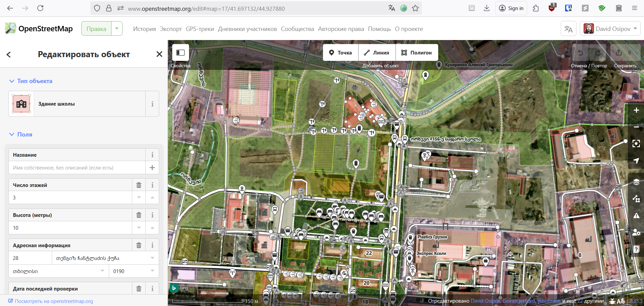
Task: Click the 'Название' name input field
Action: click(77, 167)
